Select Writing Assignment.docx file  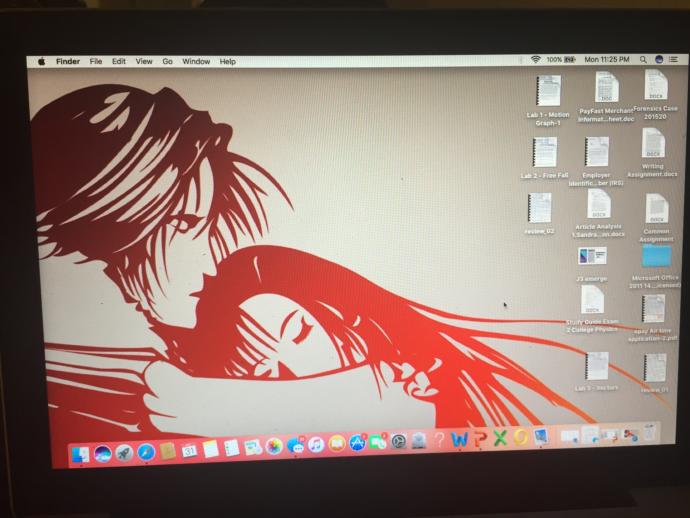(x=653, y=153)
